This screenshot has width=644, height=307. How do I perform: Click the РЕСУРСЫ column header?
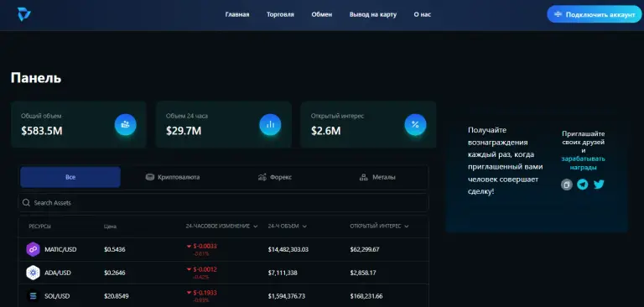40,226
